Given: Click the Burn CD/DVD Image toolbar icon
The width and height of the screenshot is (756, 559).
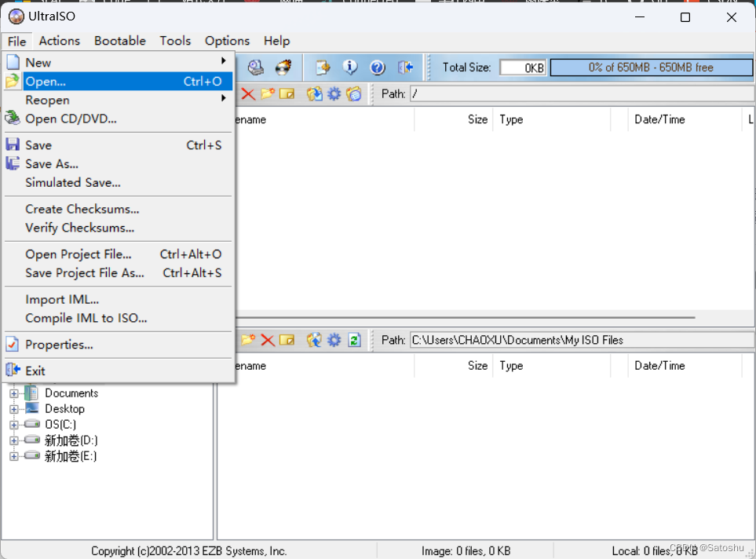Looking at the screenshot, I should click(282, 68).
